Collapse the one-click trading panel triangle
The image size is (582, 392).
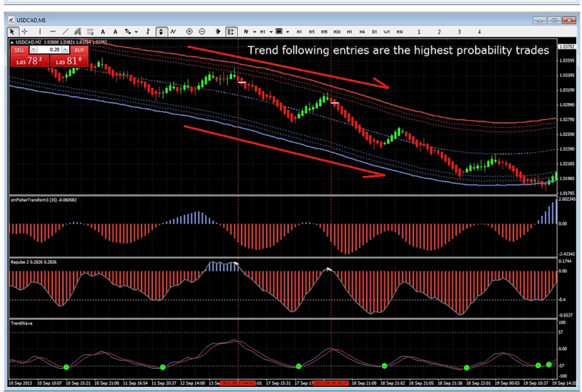(12, 42)
